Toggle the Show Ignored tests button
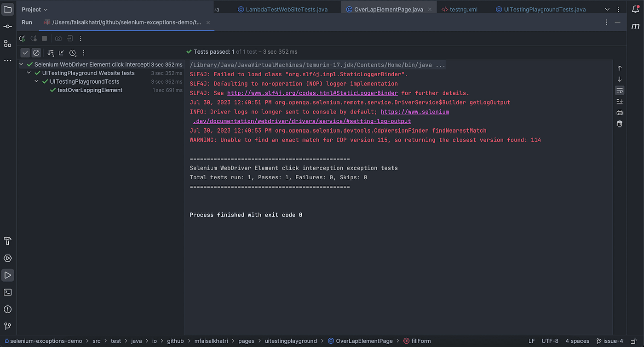 pyautogui.click(x=36, y=53)
